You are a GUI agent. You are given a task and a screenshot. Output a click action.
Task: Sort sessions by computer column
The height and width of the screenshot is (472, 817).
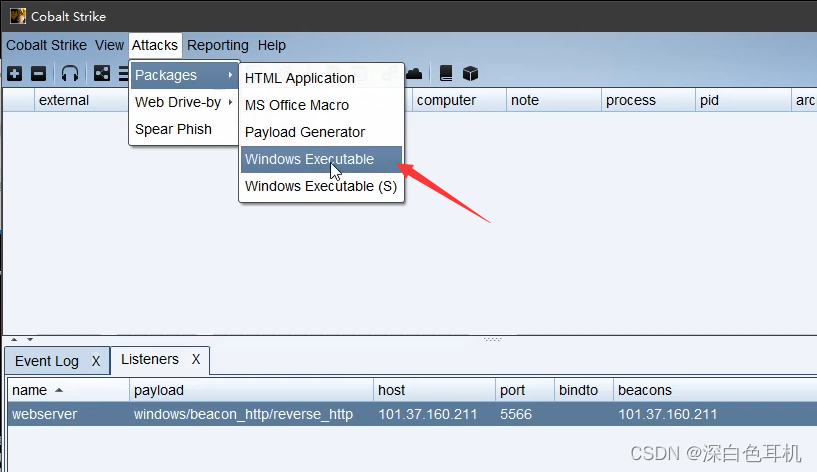click(459, 100)
